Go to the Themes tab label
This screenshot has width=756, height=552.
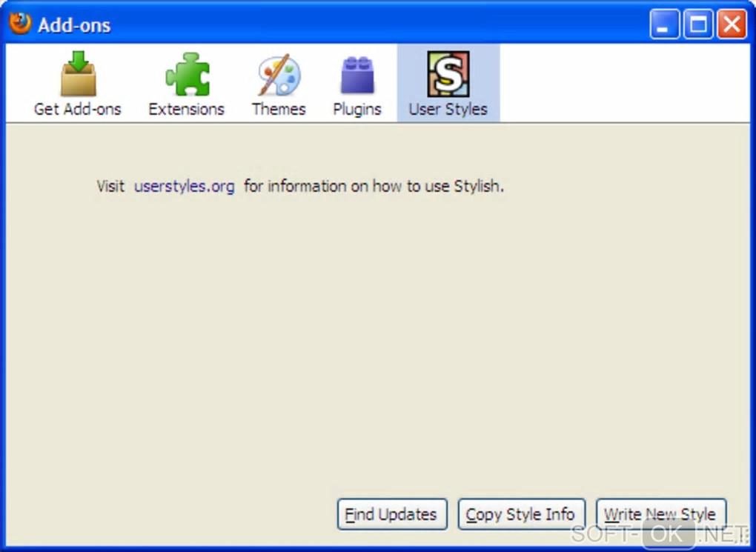pyautogui.click(x=279, y=110)
